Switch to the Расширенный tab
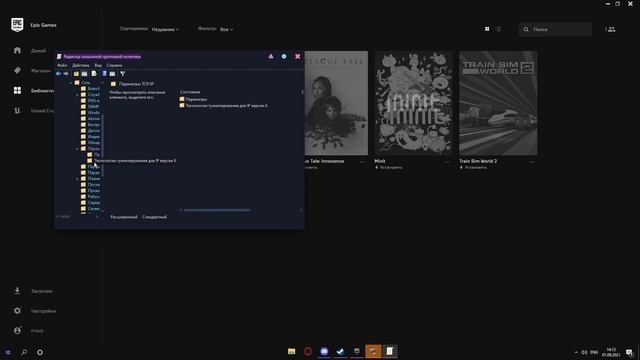640x360 pixels. [x=124, y=217]
